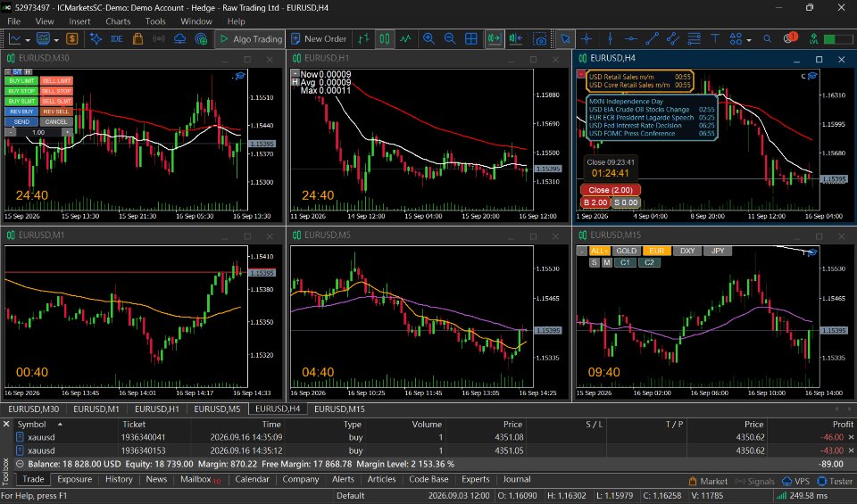Click New Order button
The image size is (857, 504).
[x=320, y=38]
